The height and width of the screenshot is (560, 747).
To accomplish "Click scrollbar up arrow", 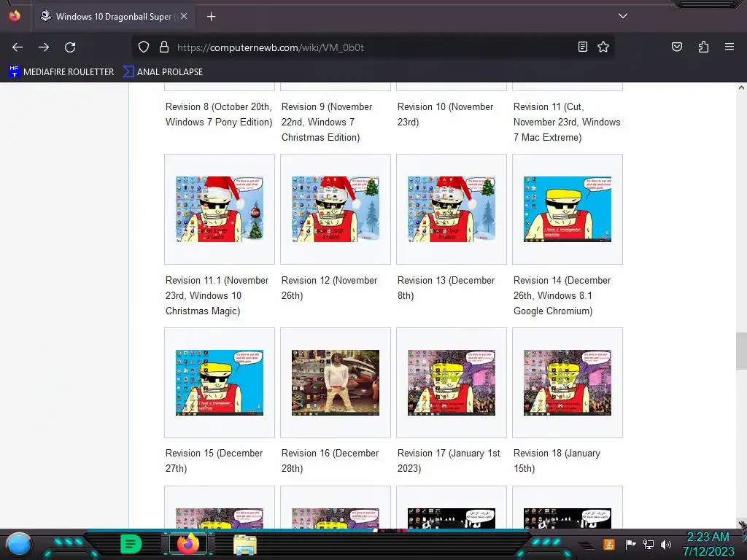I will click(x=741, y=87).
